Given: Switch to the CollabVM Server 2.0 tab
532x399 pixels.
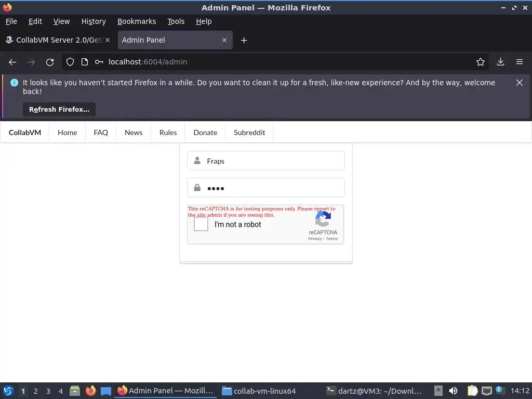Looking at the screenshot, I should 58,40.
